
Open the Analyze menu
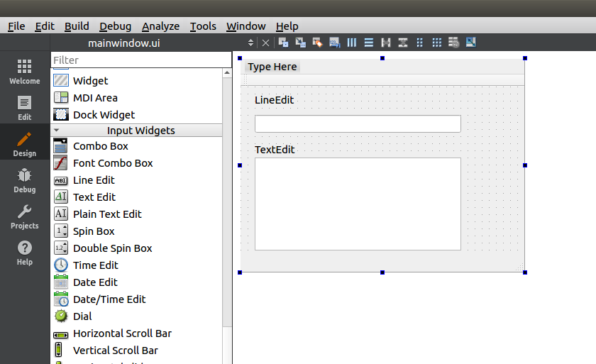160,26
